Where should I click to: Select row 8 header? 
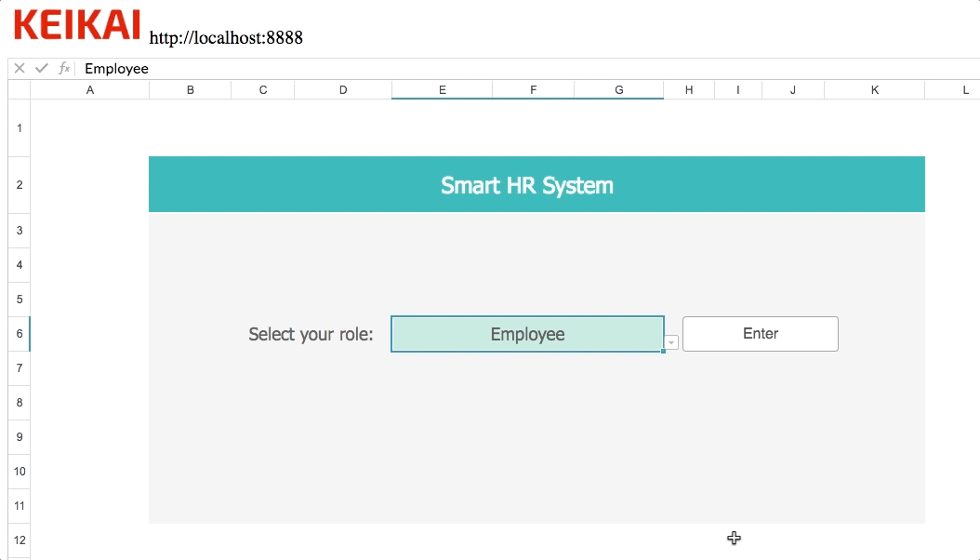click(x=20, y=403)
